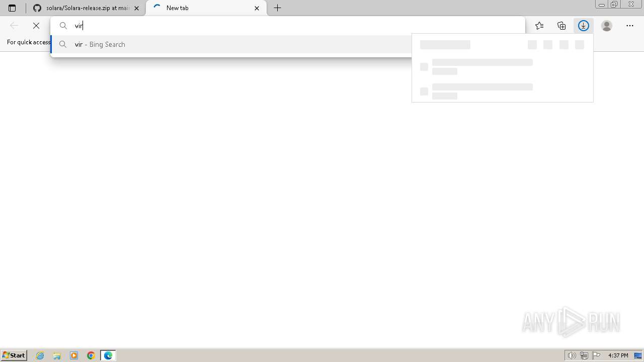Close the New tab tab
This screenshot has height=362, width=644.
(x=257, y=8)
